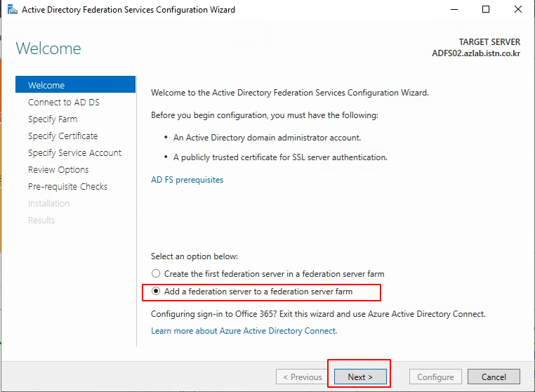The height and width of the screenshot is (392, 535).
Task: Click the Next > button
Action: point(360,377)
